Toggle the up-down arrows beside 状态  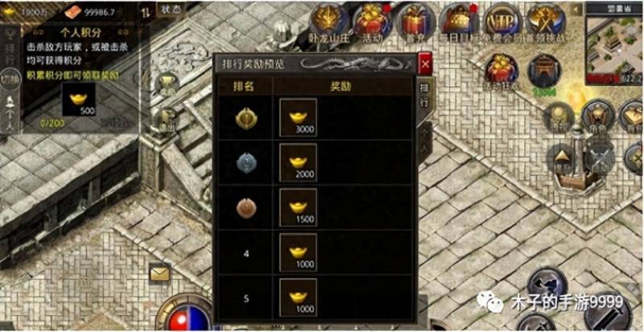(x=147, y=11)
